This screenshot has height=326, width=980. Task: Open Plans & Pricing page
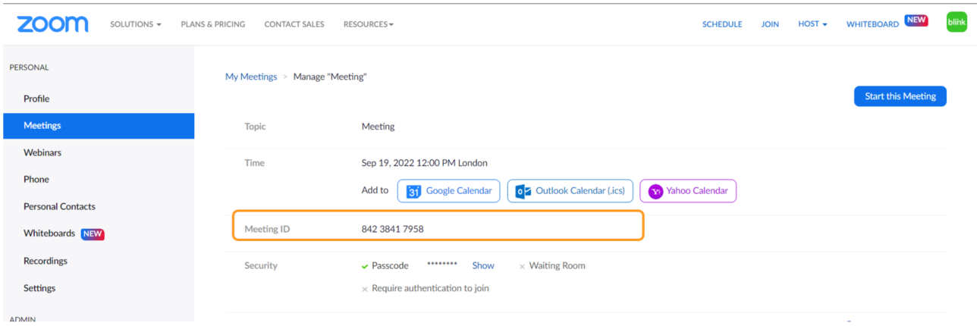[213, 24]
